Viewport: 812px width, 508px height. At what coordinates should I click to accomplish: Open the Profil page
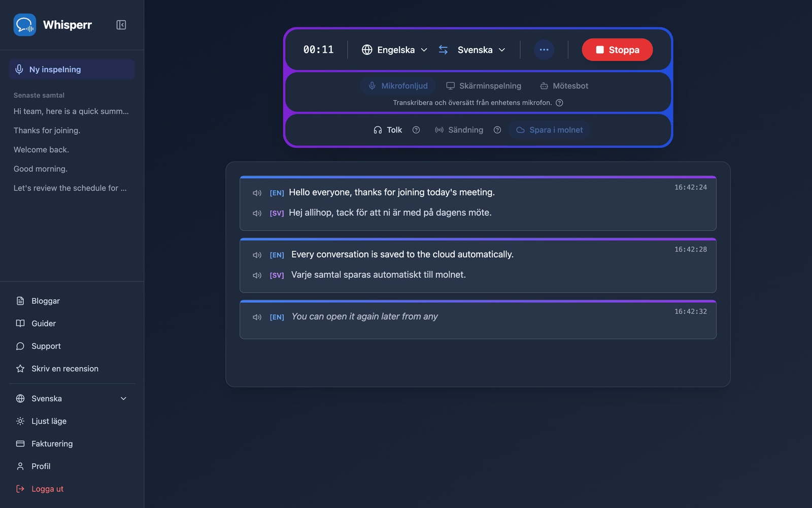[72, 466]
